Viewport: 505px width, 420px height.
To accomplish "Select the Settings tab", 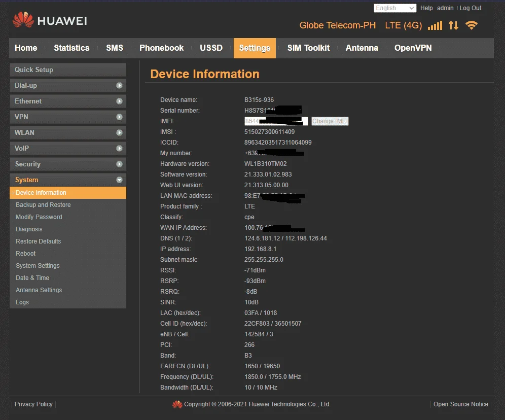I will (x=255, y=48).
